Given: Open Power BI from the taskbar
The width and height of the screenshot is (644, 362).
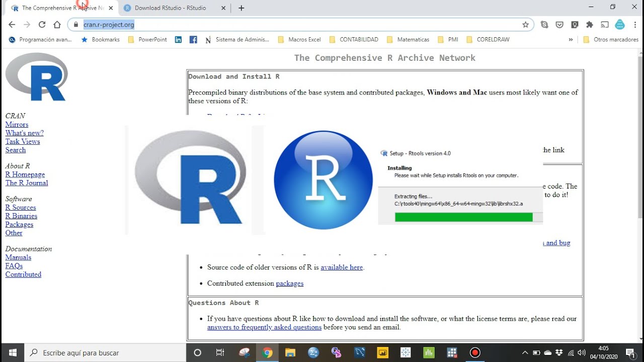Looking at the screenshot, I should 383,352.
